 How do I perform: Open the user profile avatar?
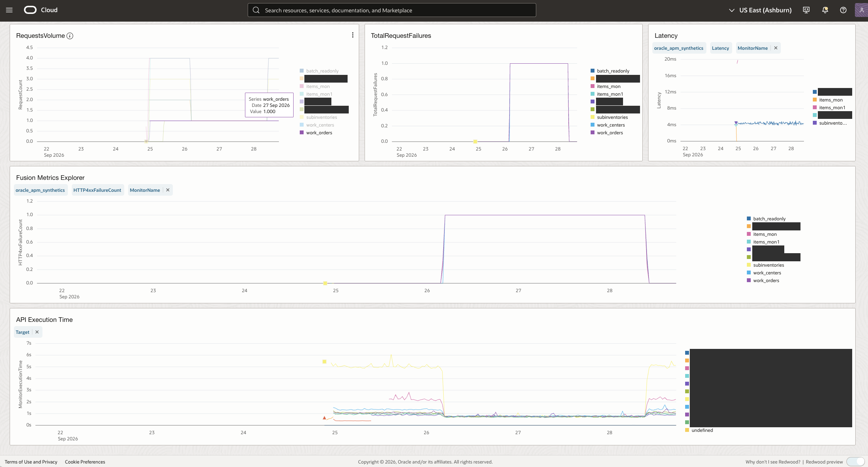(861, 10)
